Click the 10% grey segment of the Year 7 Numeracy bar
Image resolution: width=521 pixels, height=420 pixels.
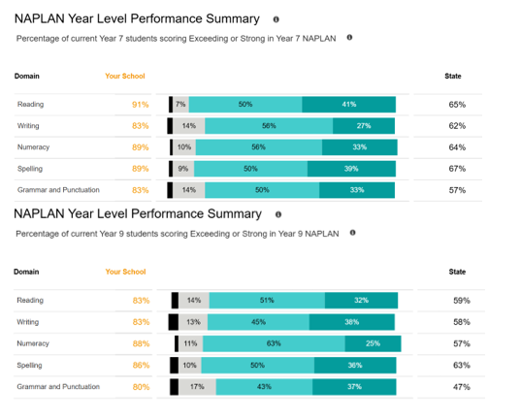pos(184,147)
